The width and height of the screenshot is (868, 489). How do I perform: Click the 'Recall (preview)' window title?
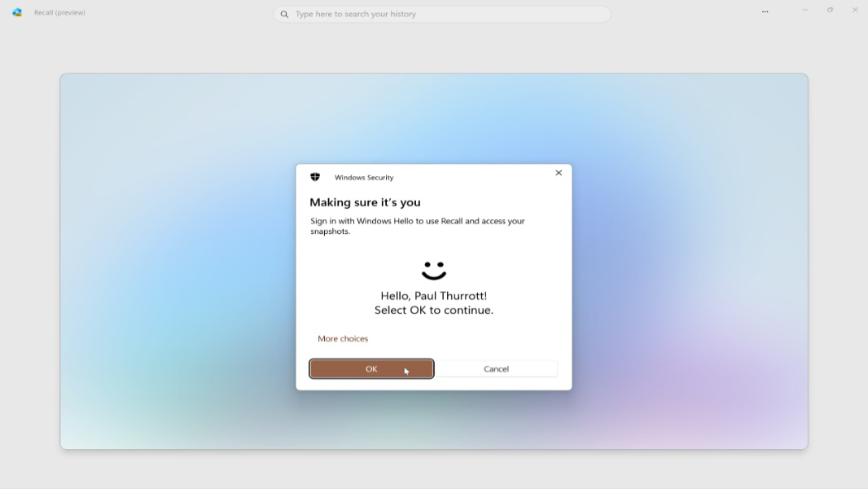point(59,12)
